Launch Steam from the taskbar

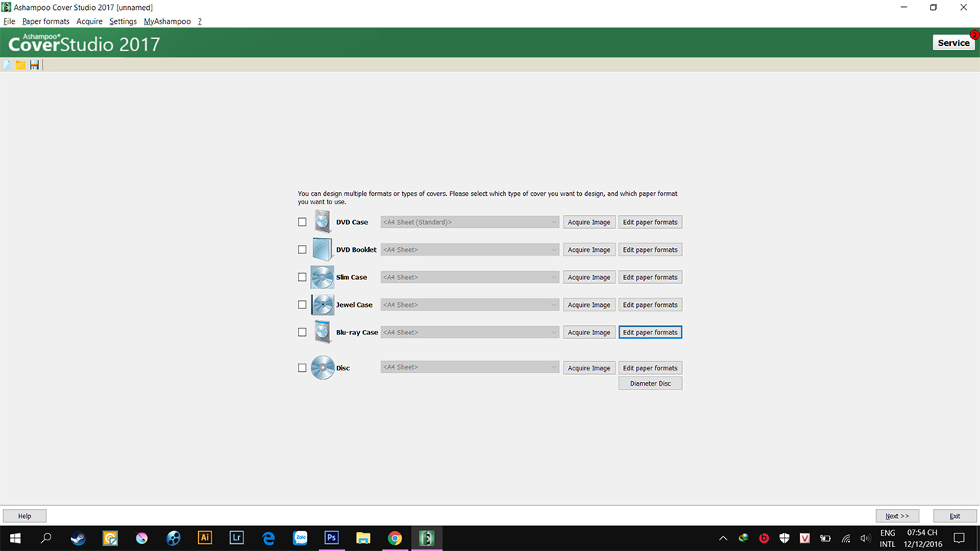pyautogui.click(x=78, y=538)
